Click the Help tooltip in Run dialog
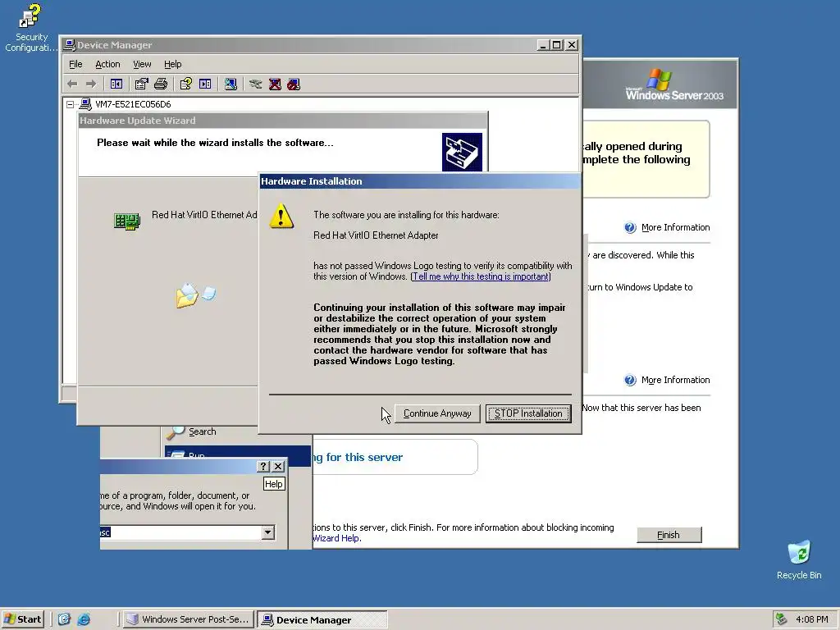 point(273,484)
